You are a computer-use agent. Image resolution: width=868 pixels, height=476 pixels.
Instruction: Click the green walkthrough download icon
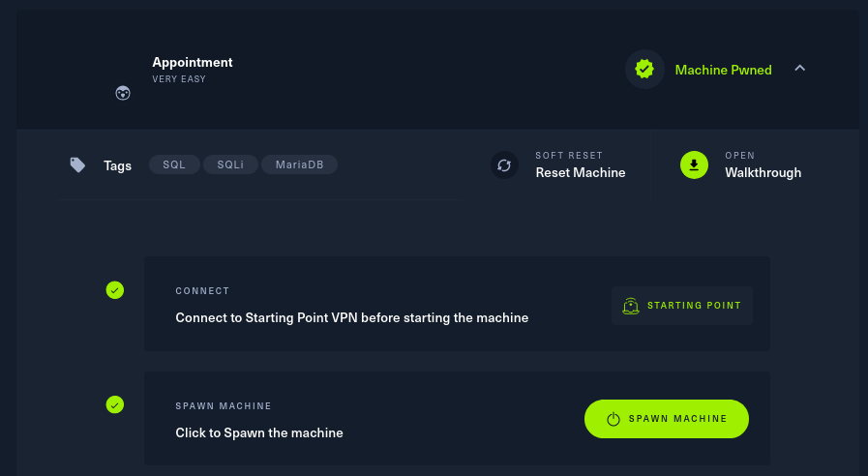694,165
